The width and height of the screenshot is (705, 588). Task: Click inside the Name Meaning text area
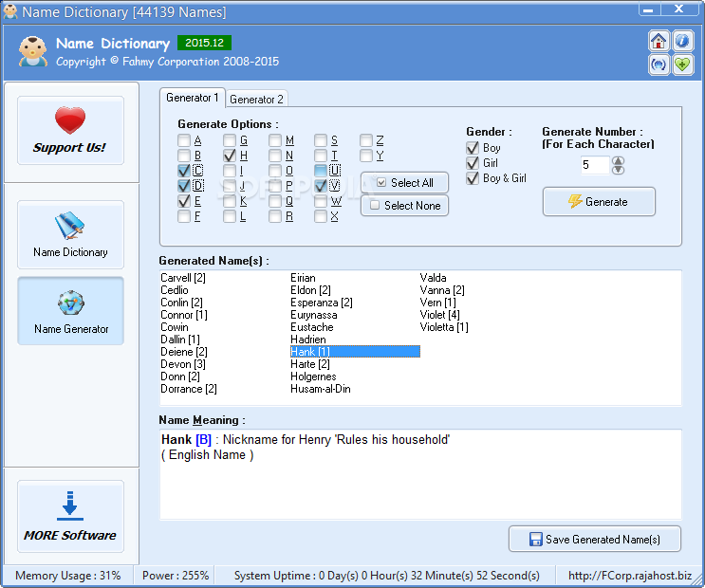point(420,475)
